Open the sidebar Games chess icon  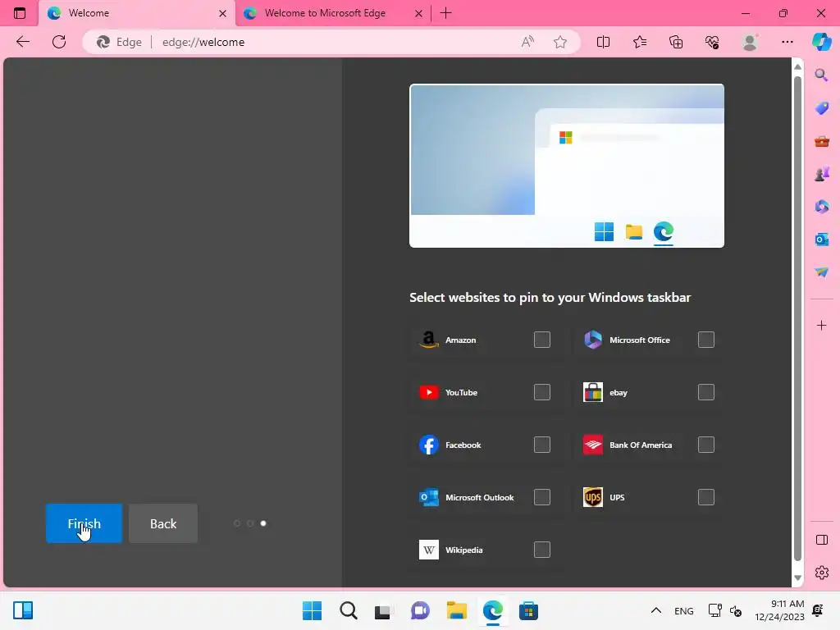tap(821, 174)
